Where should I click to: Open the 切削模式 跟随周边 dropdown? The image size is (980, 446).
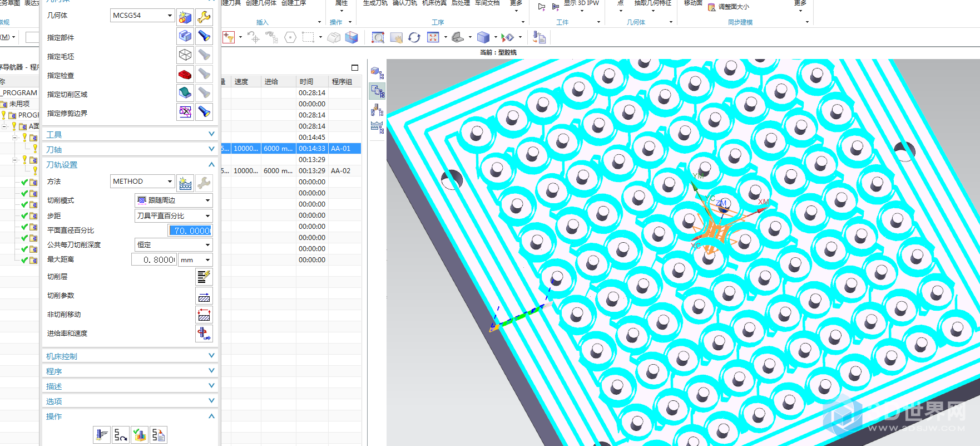[x=174, y=200]
